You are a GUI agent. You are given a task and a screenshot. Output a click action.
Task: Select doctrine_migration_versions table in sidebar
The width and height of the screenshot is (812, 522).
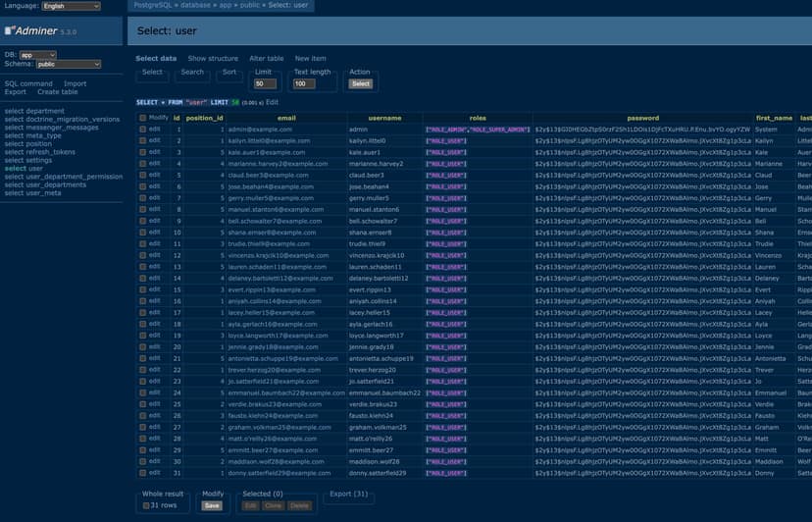73,120
